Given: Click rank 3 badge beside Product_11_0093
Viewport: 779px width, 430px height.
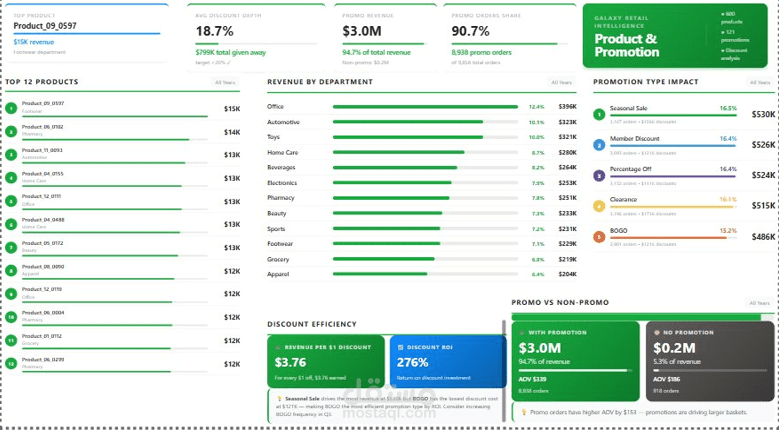Looking at the screenshot, I should (11, 155).
